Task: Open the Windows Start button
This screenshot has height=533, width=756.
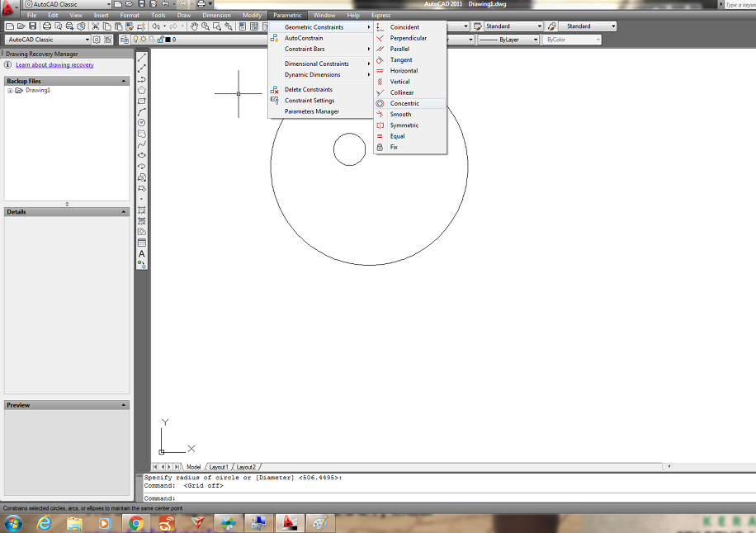Action: pyautogui.click(x=13, y=523)
